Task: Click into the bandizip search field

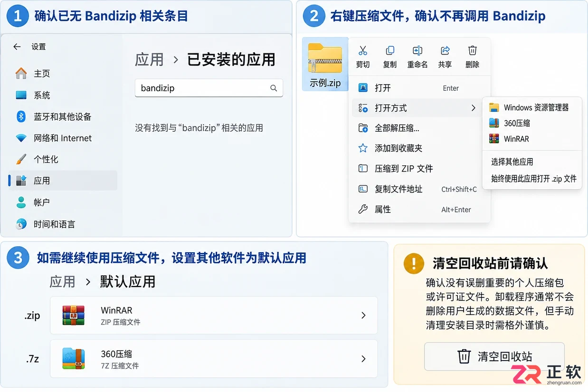Action: click(209, 88)
